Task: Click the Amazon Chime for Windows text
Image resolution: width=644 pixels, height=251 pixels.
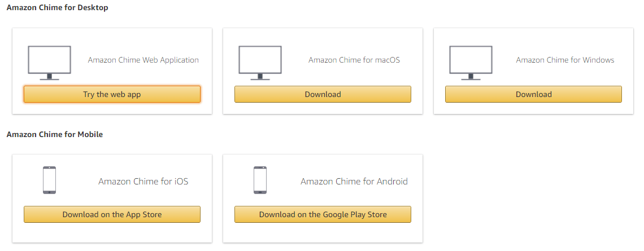Action: 565,60
